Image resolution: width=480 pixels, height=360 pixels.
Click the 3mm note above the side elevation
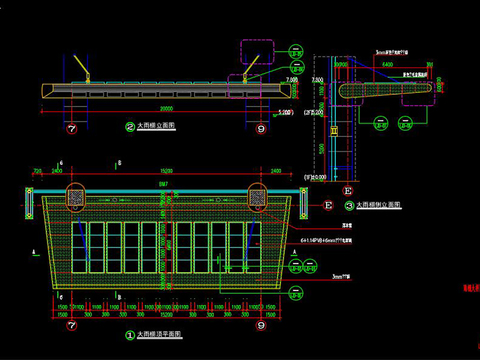point(392,52)
